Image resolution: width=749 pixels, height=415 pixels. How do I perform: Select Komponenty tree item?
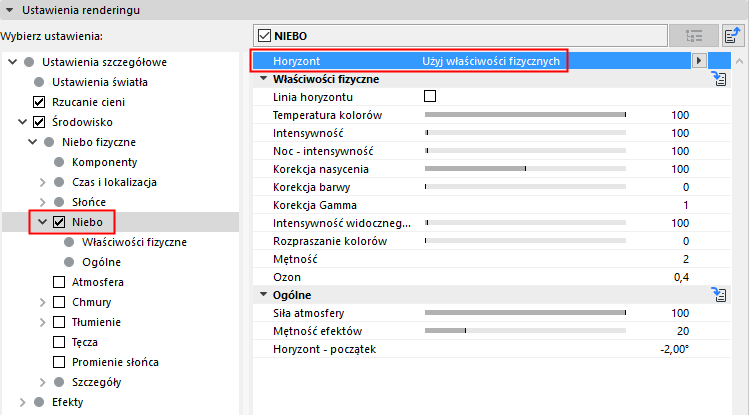point(105,162)
